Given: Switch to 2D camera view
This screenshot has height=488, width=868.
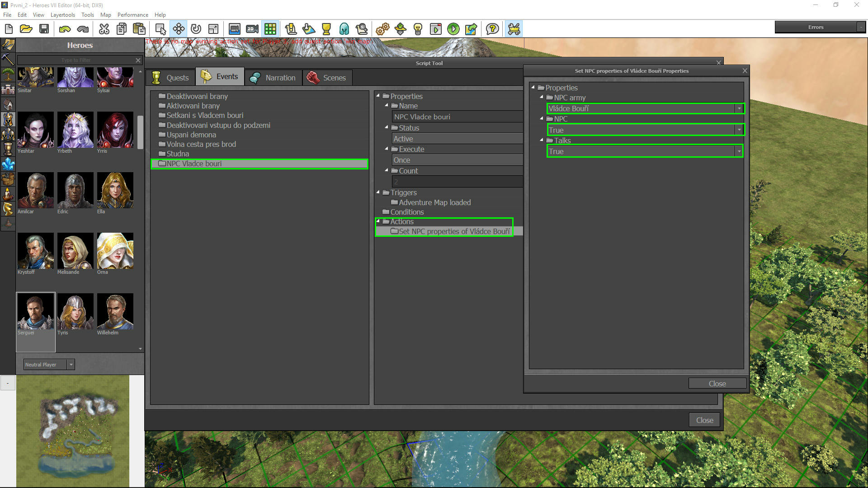Looking at the screenshot, I should (x=252, y=29).
